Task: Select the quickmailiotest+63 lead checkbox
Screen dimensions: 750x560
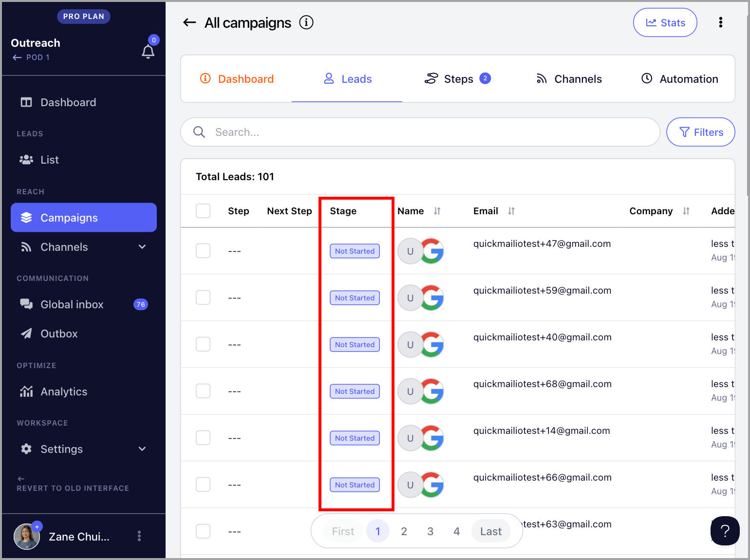Action: (203, 531)
